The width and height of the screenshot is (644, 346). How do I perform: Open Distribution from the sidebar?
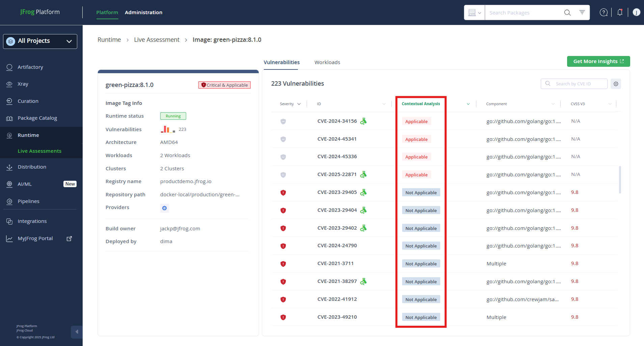32,167
